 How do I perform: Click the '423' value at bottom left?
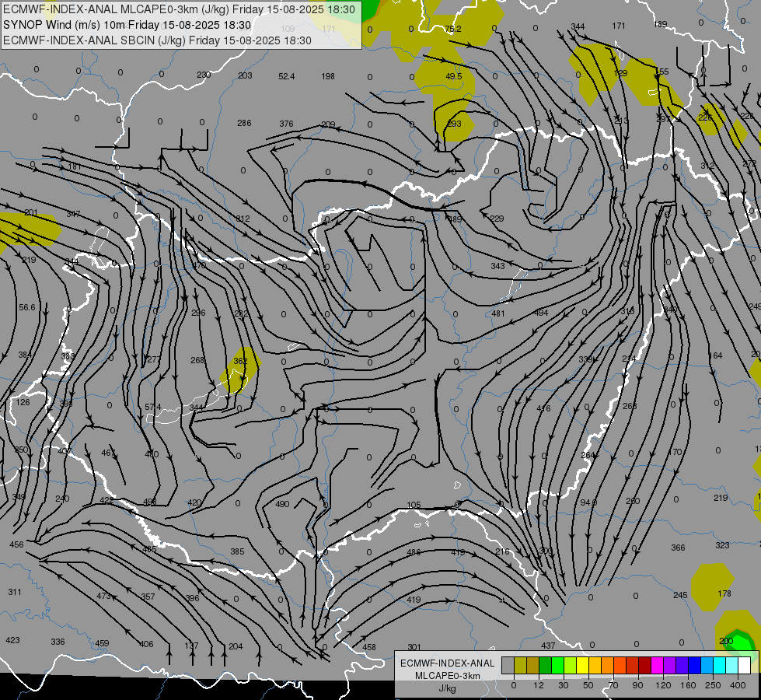coord(12,640)
